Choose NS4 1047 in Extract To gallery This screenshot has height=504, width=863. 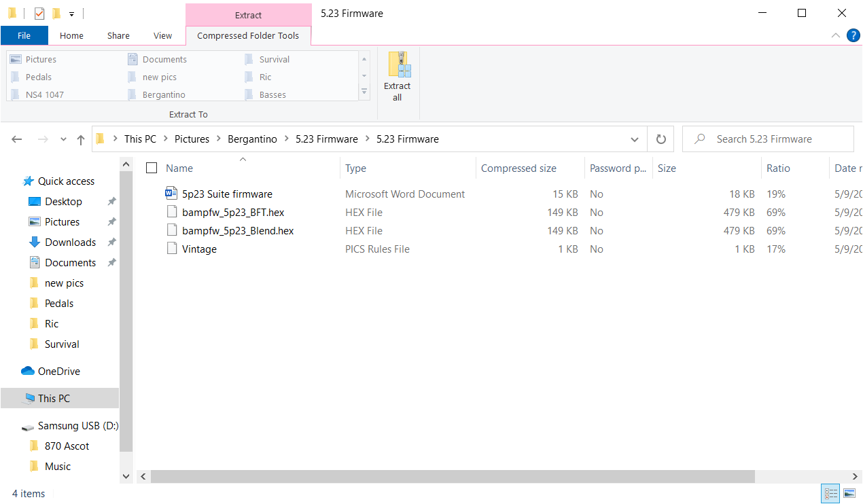pos(45,94)
